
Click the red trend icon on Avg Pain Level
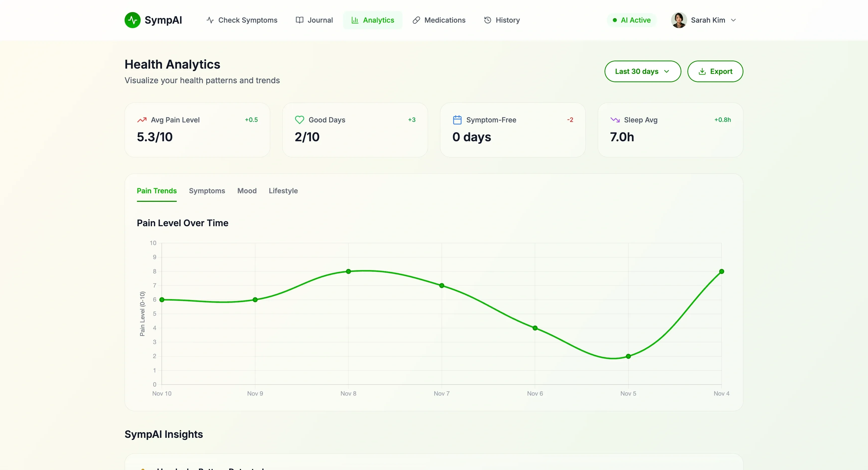[142, 120]
